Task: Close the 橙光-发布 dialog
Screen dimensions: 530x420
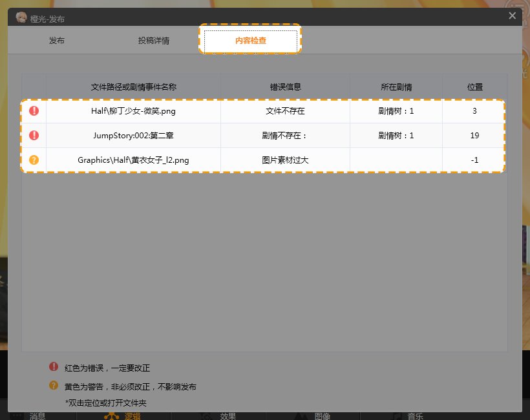Action: (512, 16)
